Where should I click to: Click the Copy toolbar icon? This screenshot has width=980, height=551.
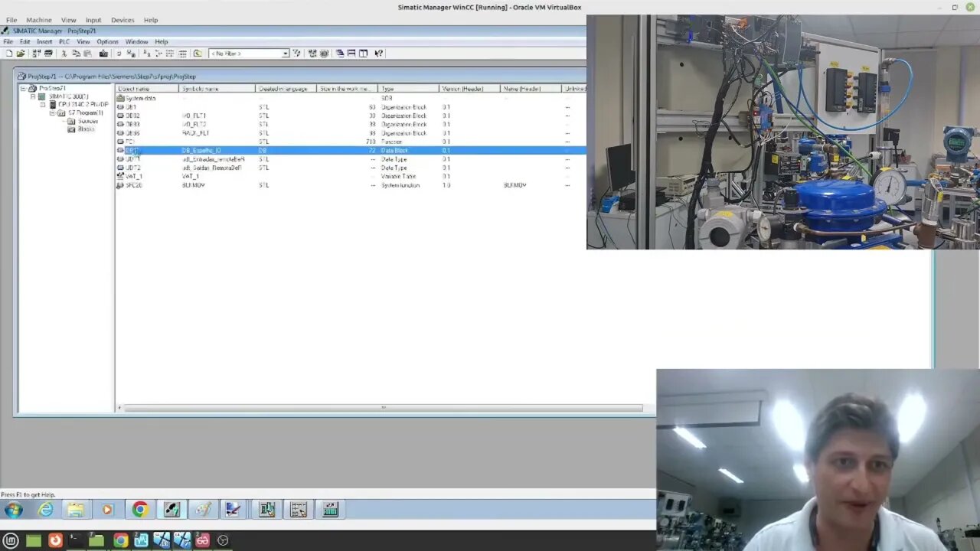76,54
